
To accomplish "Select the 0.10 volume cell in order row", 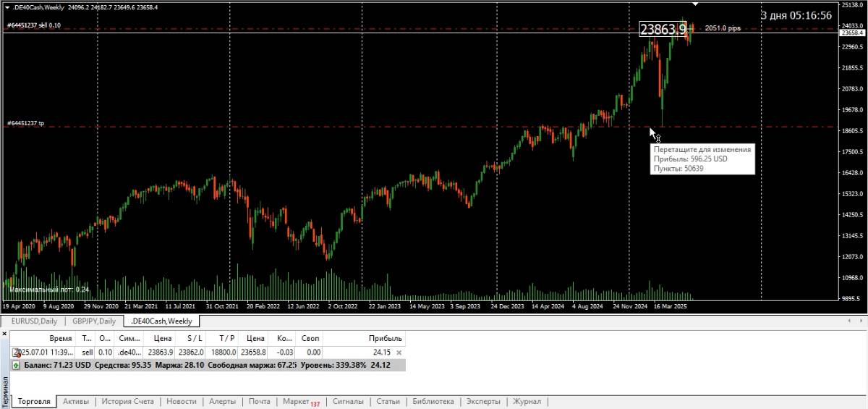I will (x=105, y=353).
